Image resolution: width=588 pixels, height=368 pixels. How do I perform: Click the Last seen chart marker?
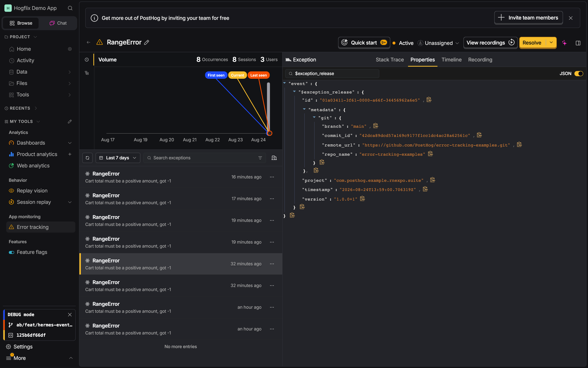coord(259,75)
